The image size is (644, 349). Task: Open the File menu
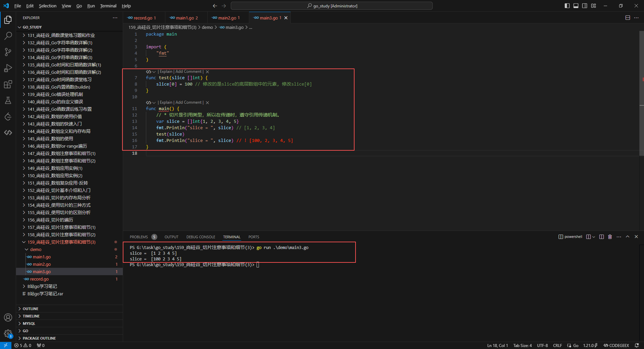(18, 6)
